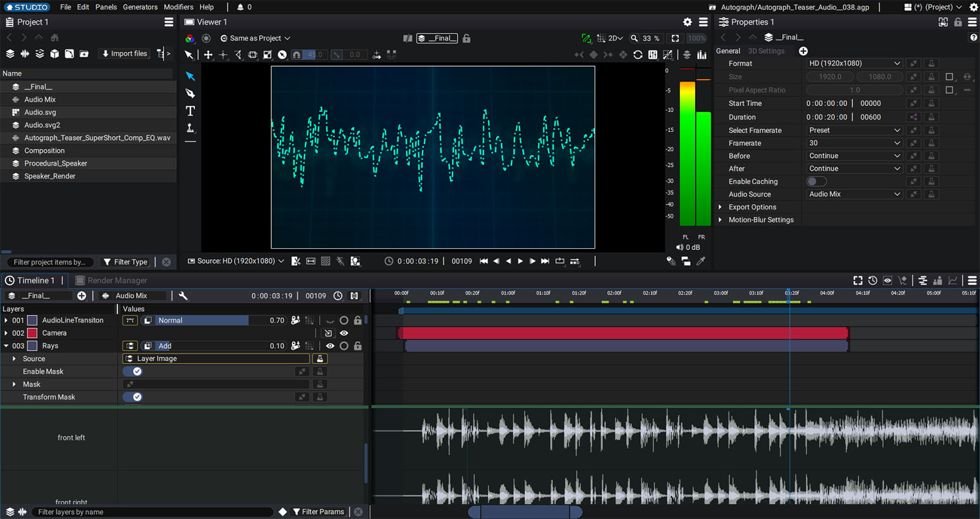The height and width of the screenshot is (519, 980).
Task: Toggle Enable Mask switch for Rays
Action: (x=133, y=371)
